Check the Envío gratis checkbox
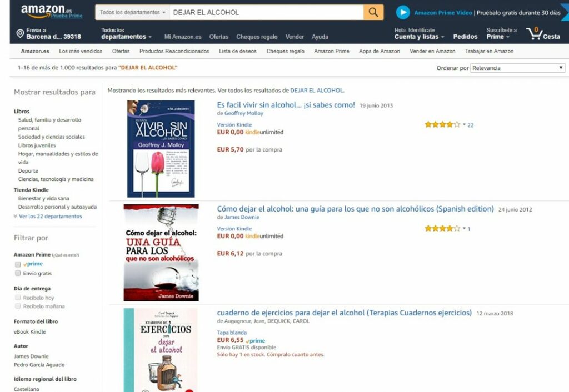 point(17,273)
